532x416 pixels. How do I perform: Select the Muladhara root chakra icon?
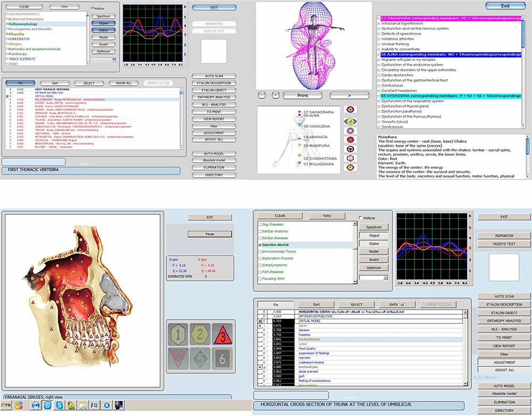coord(351,167)
